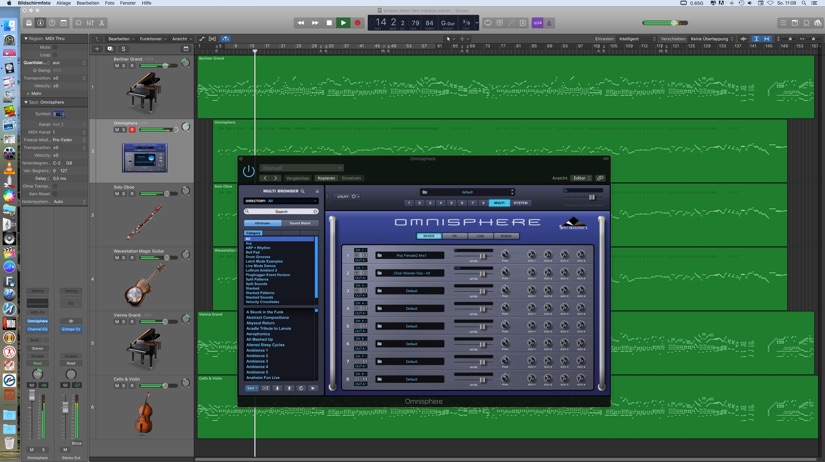This screenshot has height=462, width=825.
Task: Open the Ansicht menu in the tracks area
Action: [x=181, y=38]
